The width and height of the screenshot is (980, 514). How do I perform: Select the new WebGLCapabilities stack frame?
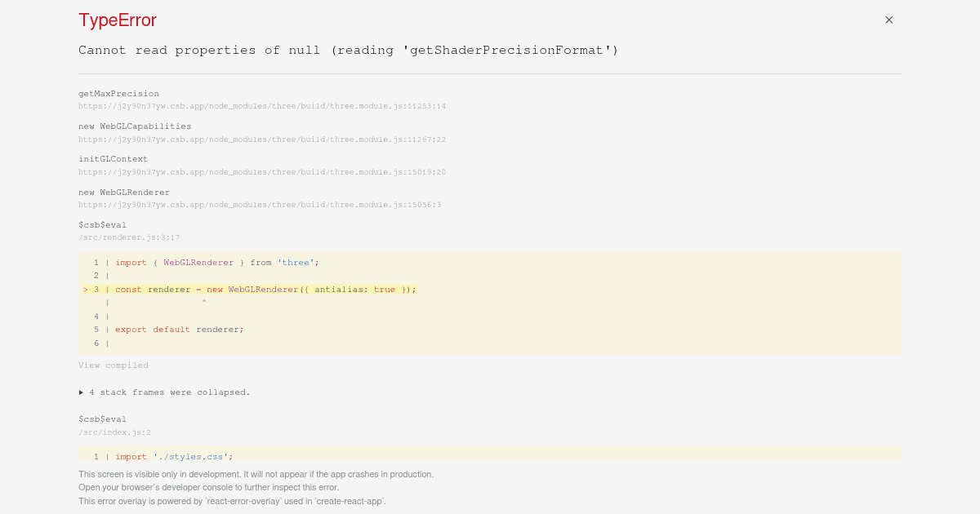[135, 126]
